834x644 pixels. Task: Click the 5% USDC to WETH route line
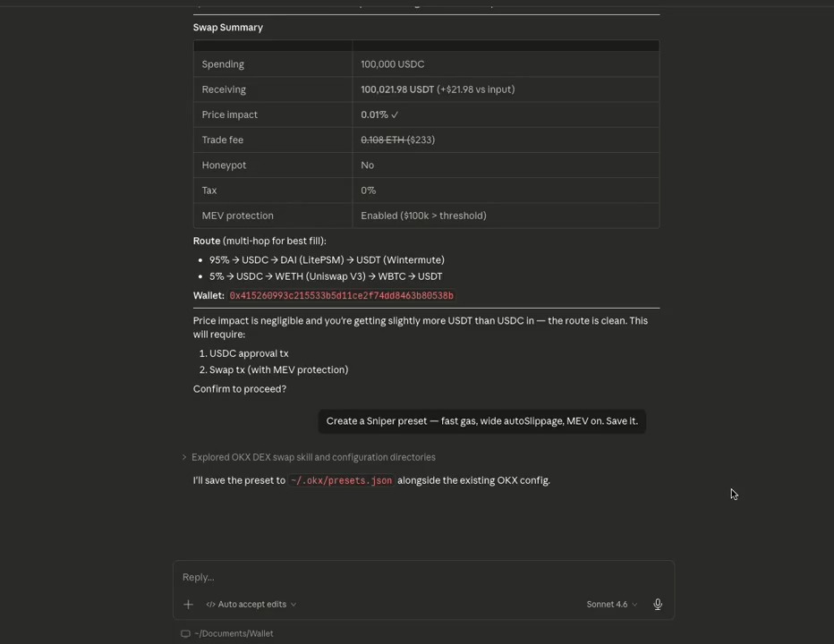(326, 276)
